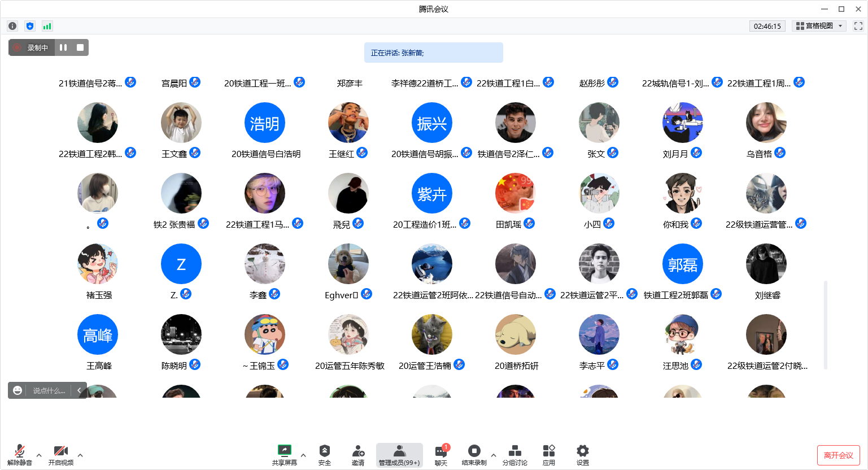Unmute microphone with 解除静音
Viewport: 868px width, 470px height.
[x=20, y=455]
